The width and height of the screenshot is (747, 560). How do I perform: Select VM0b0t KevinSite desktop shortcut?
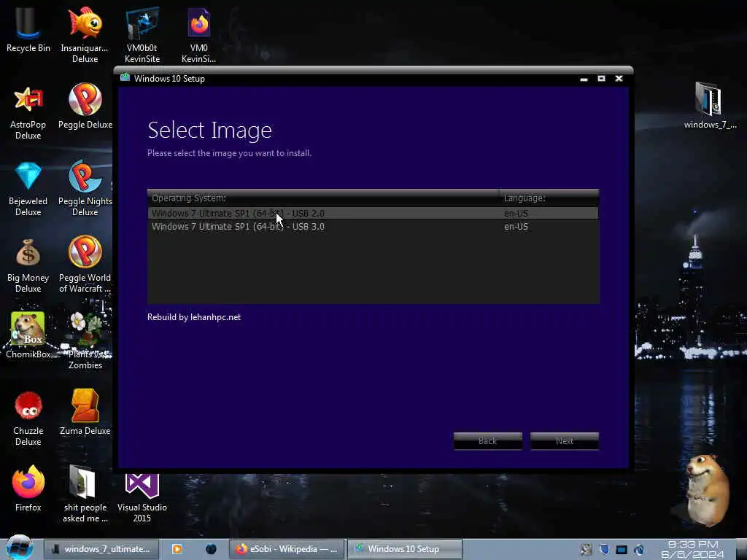tap(142, 34)
